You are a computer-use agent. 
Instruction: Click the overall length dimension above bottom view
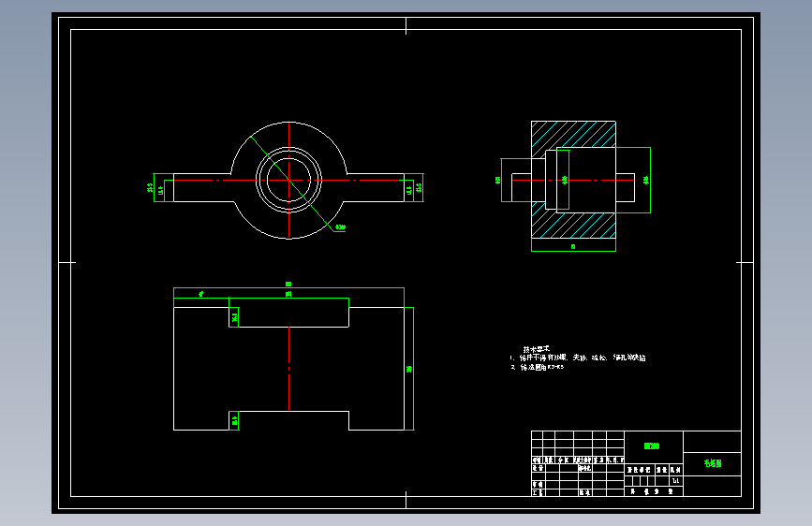pyautogui.click(x=288, y=284)
